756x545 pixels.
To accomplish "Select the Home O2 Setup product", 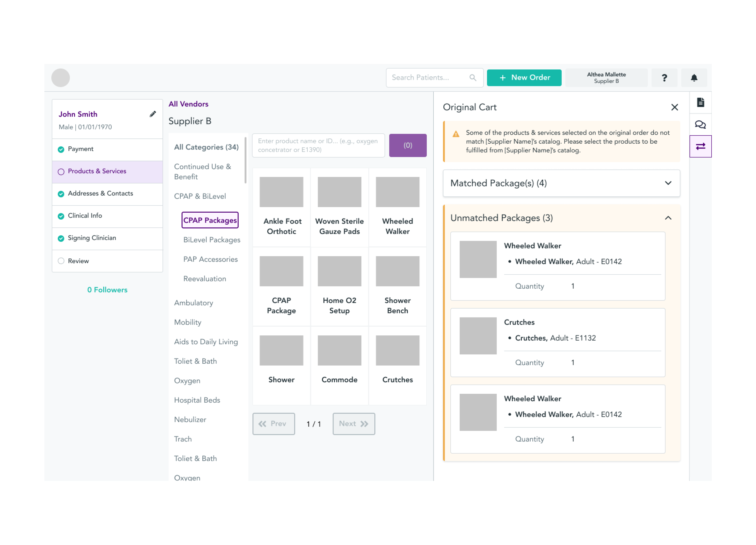I will 339,287.
